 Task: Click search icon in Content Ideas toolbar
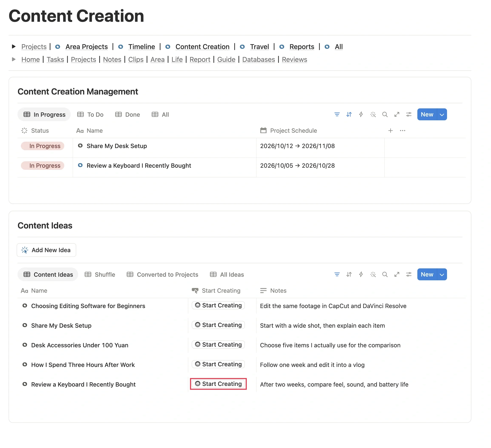(x=385, y=275)
